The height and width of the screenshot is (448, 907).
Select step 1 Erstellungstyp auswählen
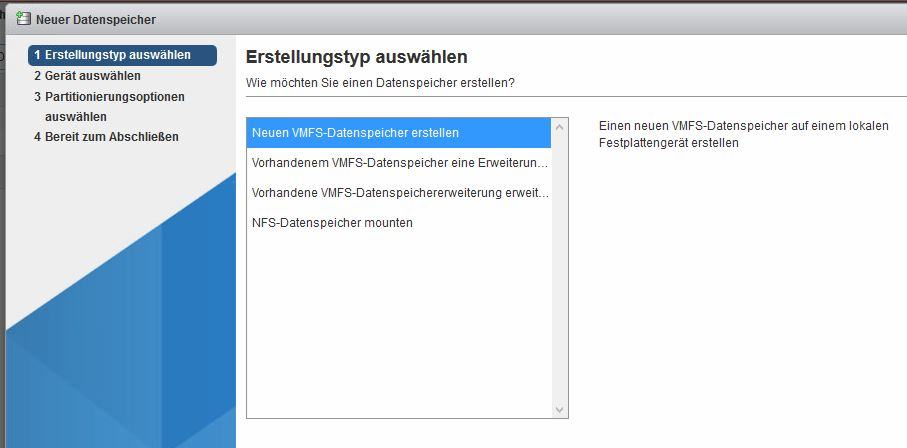click(x=122, y=56)
